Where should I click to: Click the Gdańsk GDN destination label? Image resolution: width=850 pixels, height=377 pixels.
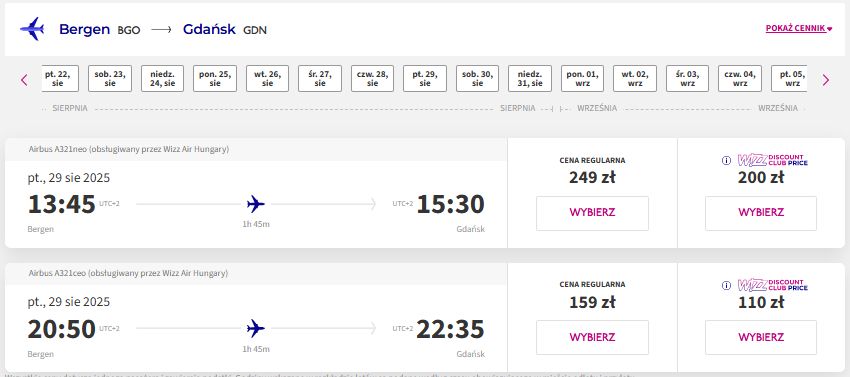pyautogui.click(x=224, y=29)
